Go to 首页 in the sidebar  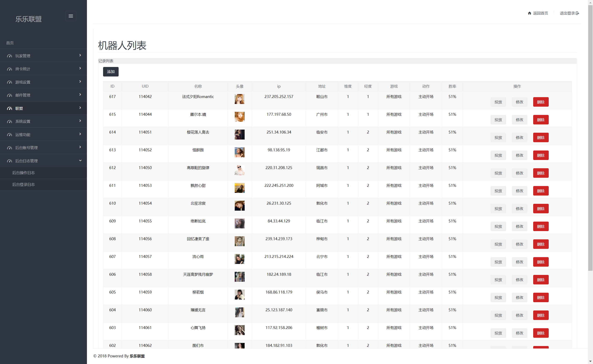(10, 43)
